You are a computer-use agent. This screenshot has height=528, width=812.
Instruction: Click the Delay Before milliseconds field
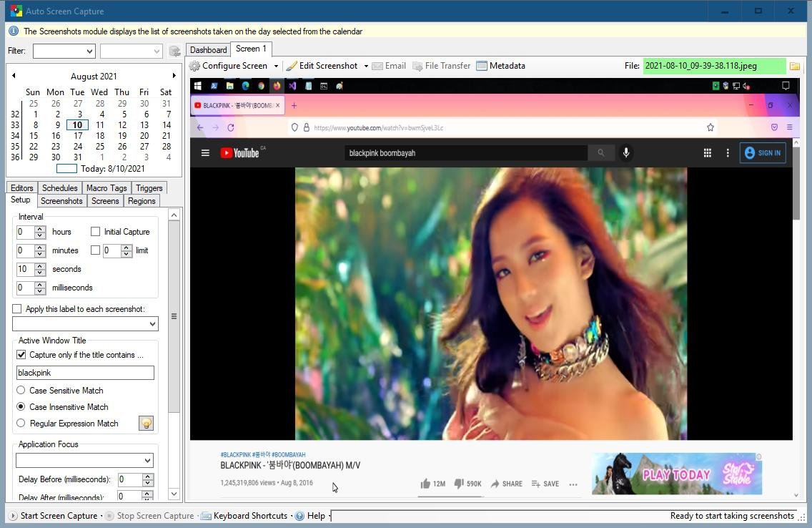pyautogui.click(x=129, y=479)
